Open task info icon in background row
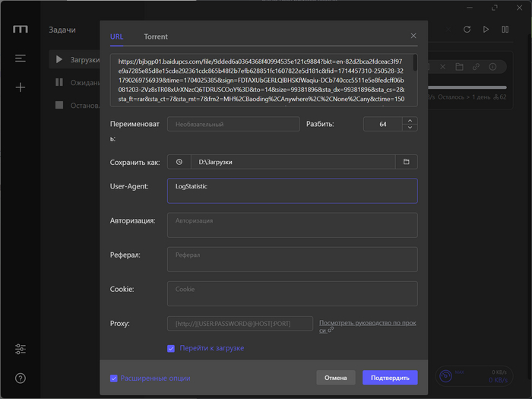This screenshot has height=399, width=532. [492, 67]
